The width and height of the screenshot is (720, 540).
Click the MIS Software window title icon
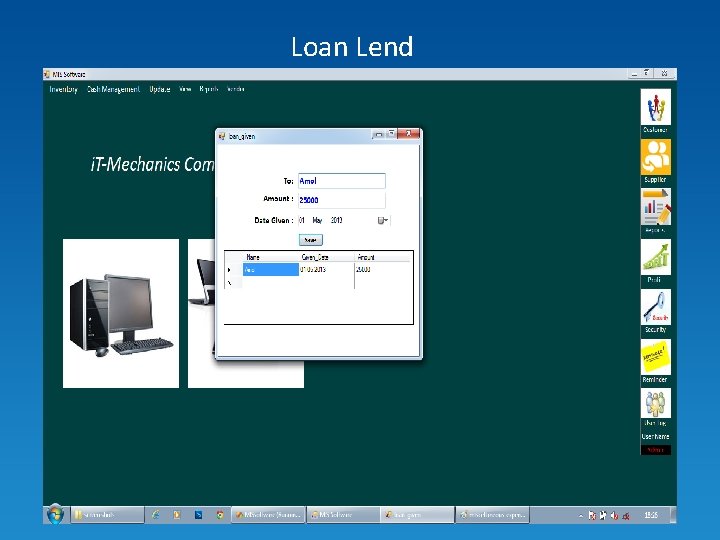[x=47, y=74]
